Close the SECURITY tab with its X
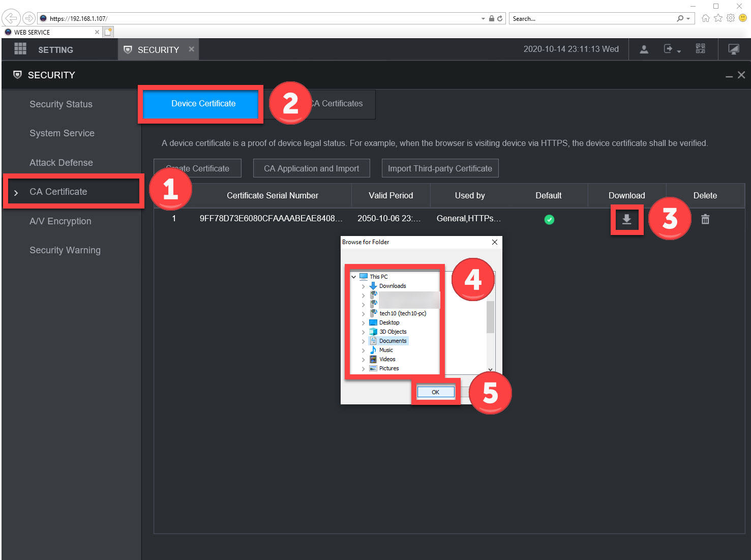Image resolution: width=751 pixels, height=560 pixels. (191, 49)
